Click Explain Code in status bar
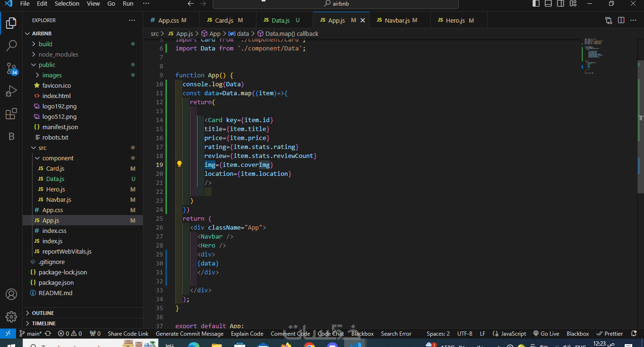 coord(247,333)
